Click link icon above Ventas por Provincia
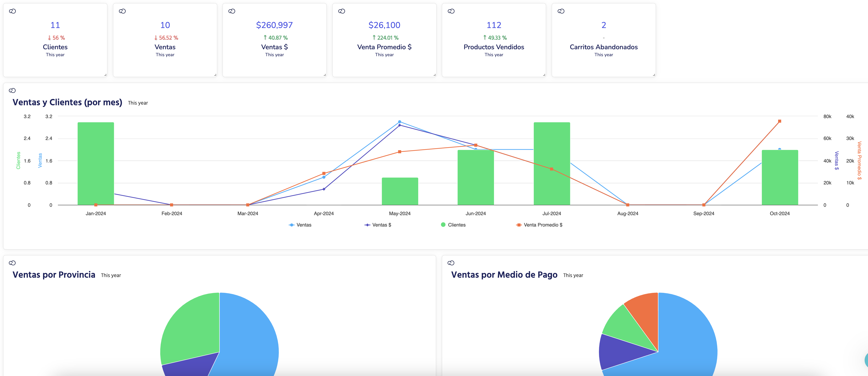Viewport: 868px width, 376px height. coord(12,263)
